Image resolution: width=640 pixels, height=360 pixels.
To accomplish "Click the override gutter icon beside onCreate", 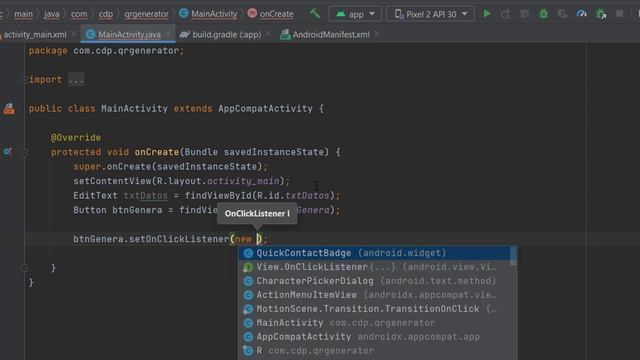I will click(8, 152).
